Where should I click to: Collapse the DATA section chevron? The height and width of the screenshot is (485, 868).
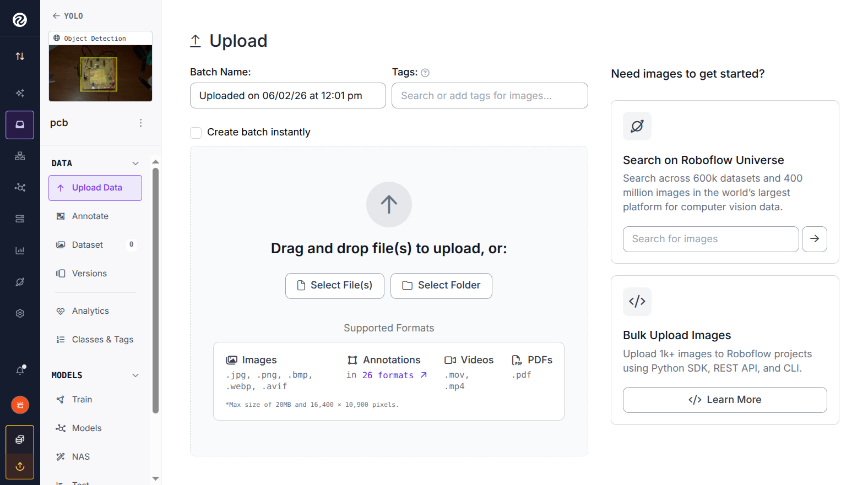[x=135, y=164]
